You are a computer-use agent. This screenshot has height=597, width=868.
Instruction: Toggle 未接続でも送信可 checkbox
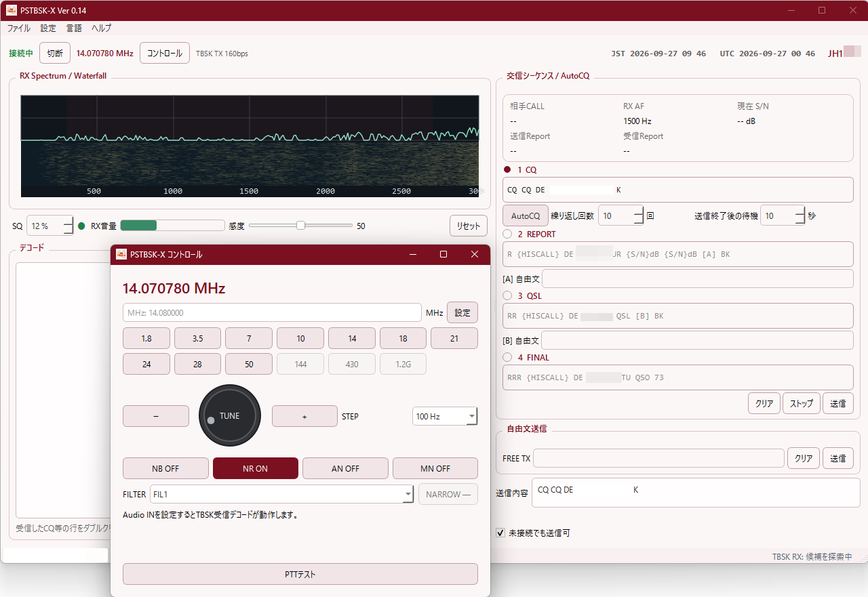[x=501, y=533]
